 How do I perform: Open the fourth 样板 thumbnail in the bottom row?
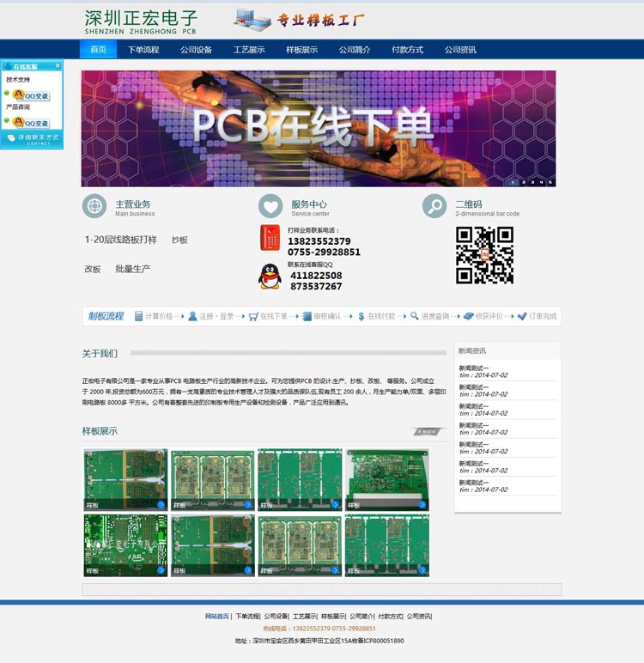click(387, 545)
